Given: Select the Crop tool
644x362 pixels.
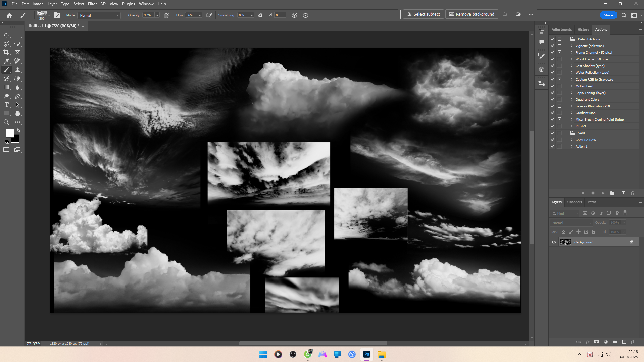Looking at the screenshot, I should 6,52.
